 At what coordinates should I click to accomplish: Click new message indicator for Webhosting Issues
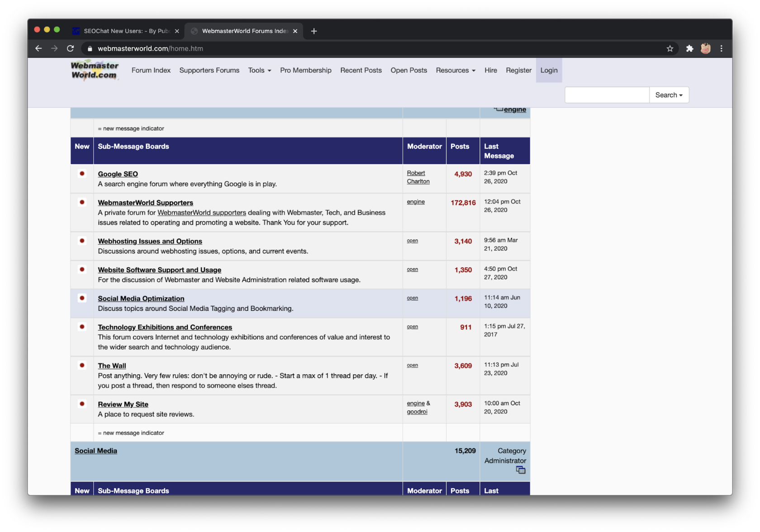82,241
